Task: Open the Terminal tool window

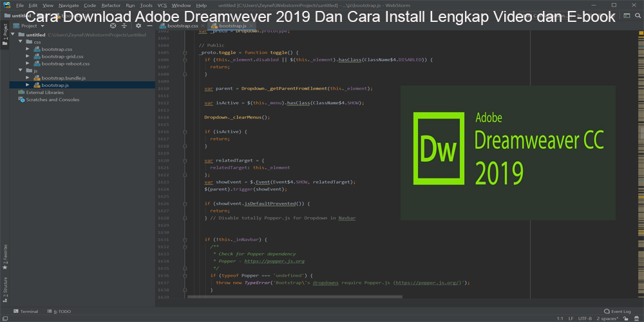Action: (x=26, y=311)
